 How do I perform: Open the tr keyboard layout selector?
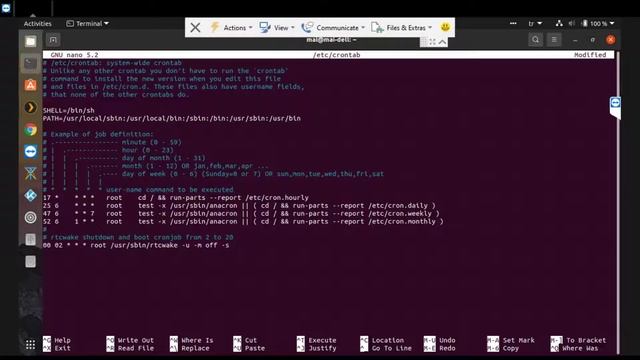pyautogui.click(x=535, y=24)
